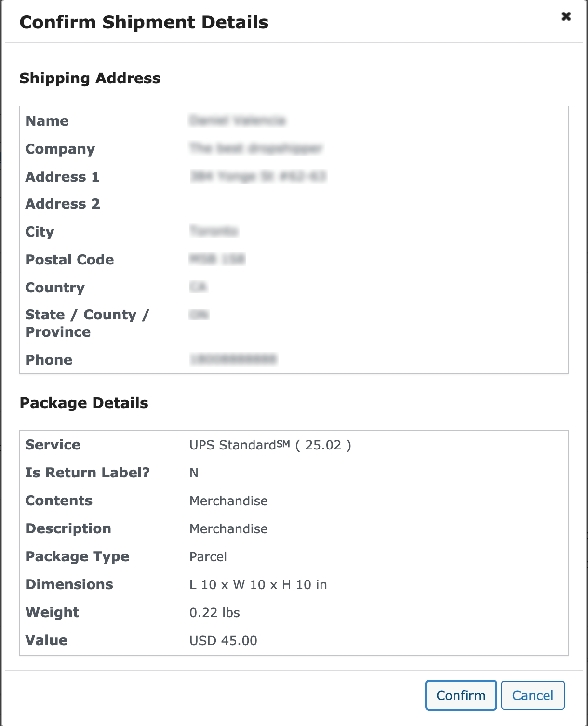
Task: Click the Parcel package type value
Action: [208, 557]
